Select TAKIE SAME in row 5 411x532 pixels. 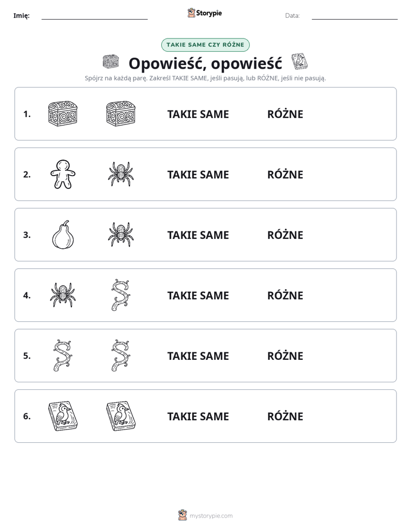(x=198, y=356)
